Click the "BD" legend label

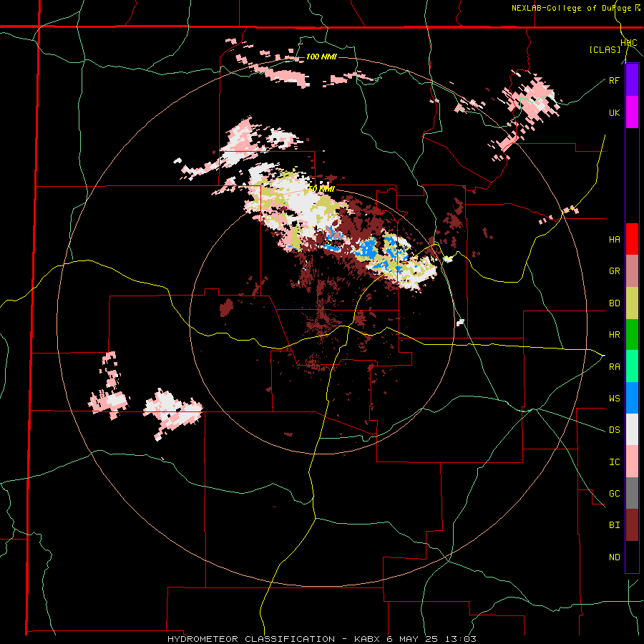(614, 303)
